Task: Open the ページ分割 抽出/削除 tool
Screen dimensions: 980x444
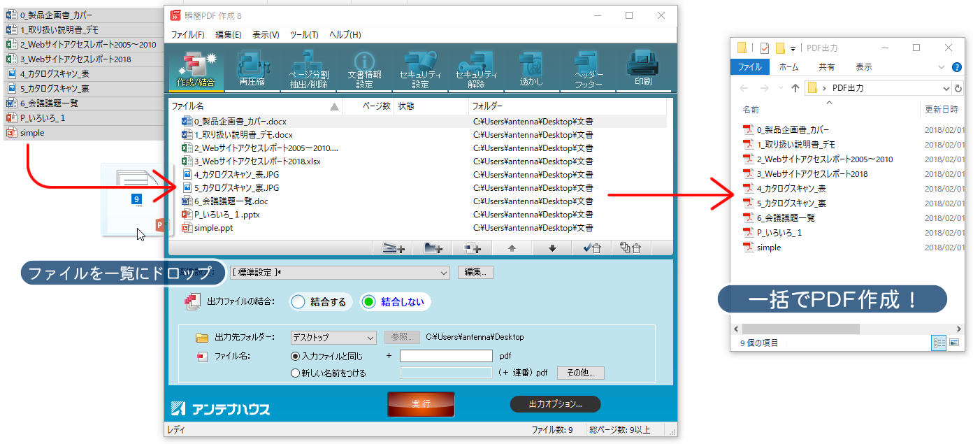Action: [x=308, y=69]
